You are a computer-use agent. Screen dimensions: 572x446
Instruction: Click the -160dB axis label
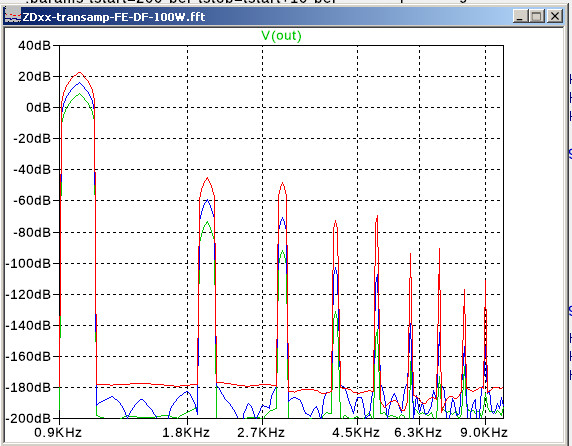point(28,356)
